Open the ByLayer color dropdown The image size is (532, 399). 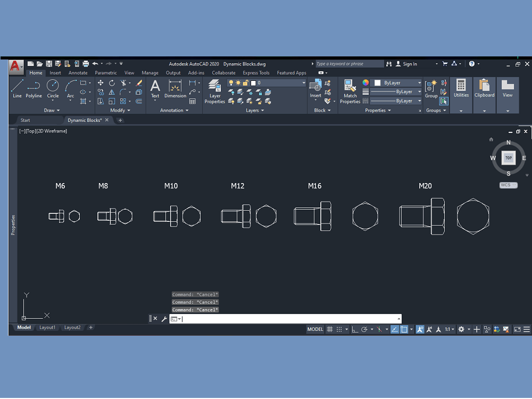click(420, 82)
